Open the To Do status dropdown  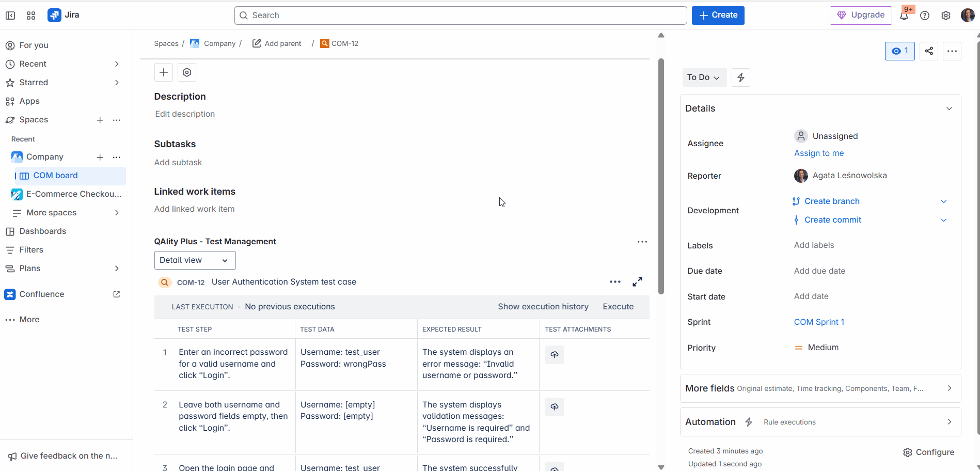[704, 77]
